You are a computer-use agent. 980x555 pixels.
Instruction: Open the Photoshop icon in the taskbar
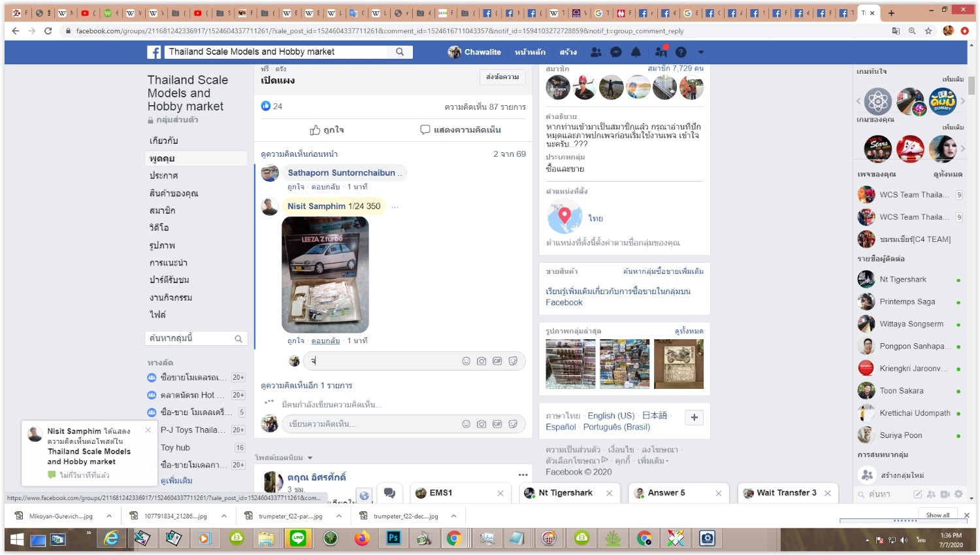[393, 538]
